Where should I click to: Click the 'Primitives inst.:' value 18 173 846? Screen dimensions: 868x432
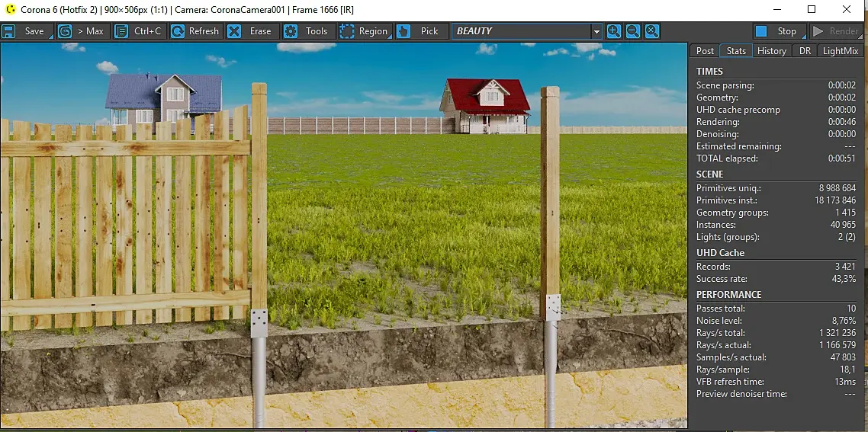[835, 200]
